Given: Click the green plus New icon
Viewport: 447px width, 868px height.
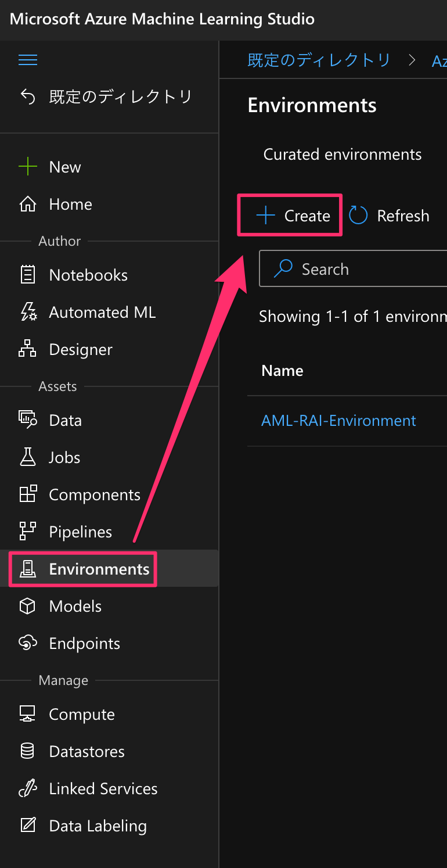Looking at the screenshot, I should [x=28, y=167].
